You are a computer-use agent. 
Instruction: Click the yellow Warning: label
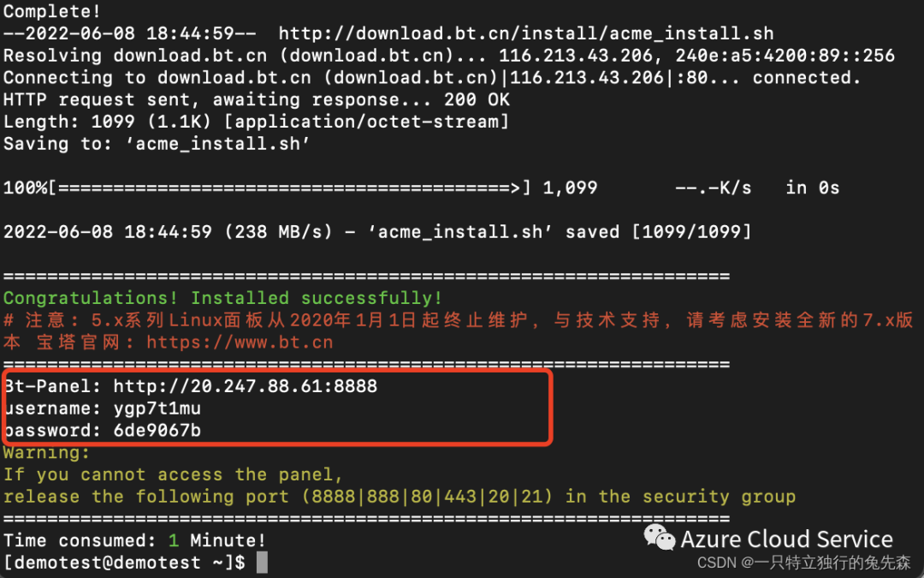(x=46, y=453)
